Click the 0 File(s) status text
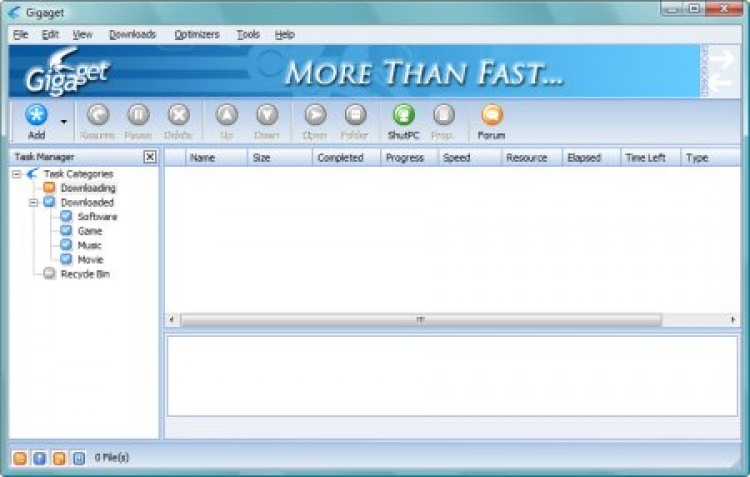Viewport: 750px width, 477px height. click(111, 457)
